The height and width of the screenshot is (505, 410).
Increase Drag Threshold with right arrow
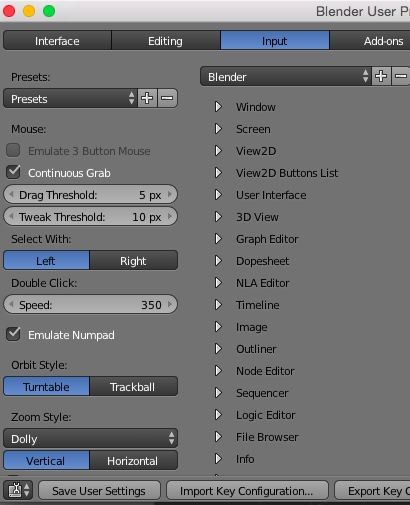[x=170, y=194]
